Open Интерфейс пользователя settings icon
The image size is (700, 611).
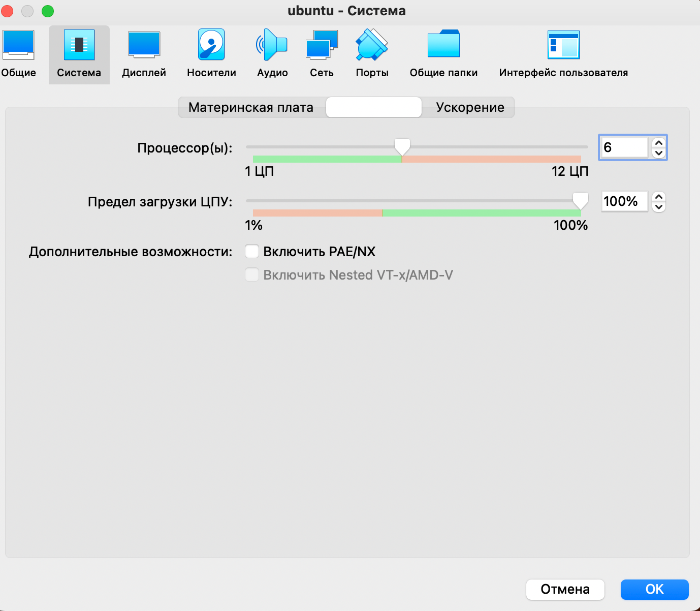pyautogui.click(x=563, y=46)
